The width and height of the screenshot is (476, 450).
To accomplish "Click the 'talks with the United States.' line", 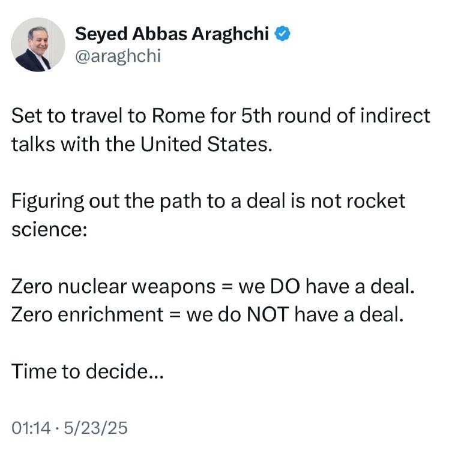I will [142, 144].
